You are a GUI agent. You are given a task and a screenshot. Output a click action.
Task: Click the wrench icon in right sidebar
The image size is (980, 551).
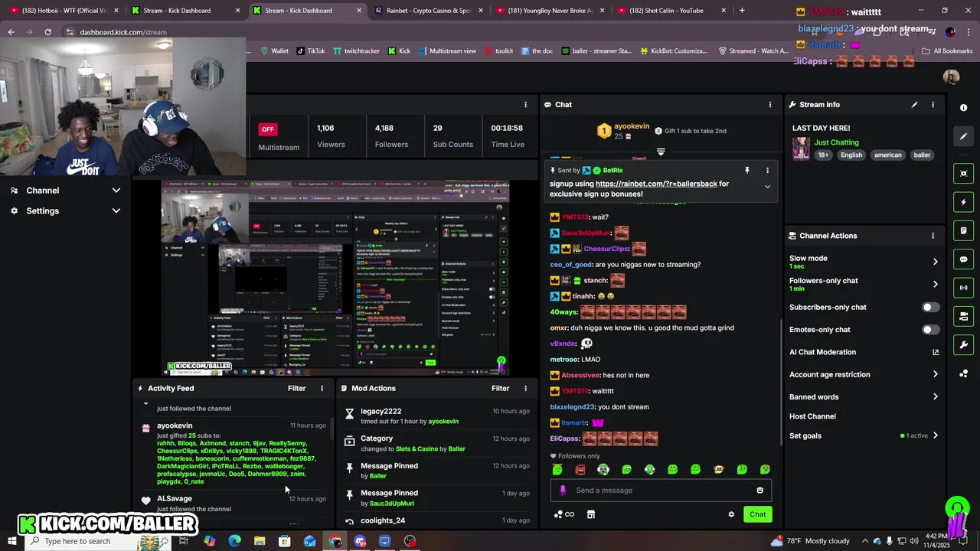(963, 345)
